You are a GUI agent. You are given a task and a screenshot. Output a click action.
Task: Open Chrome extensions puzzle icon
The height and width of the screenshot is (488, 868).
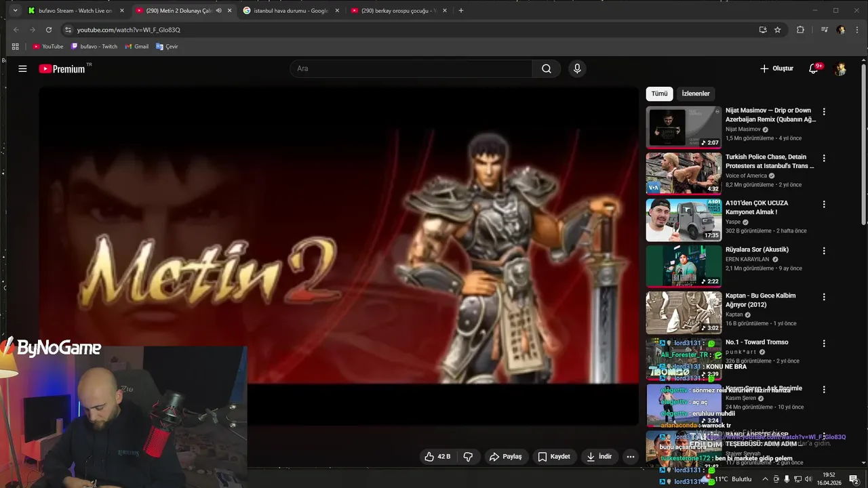(800, 30)
